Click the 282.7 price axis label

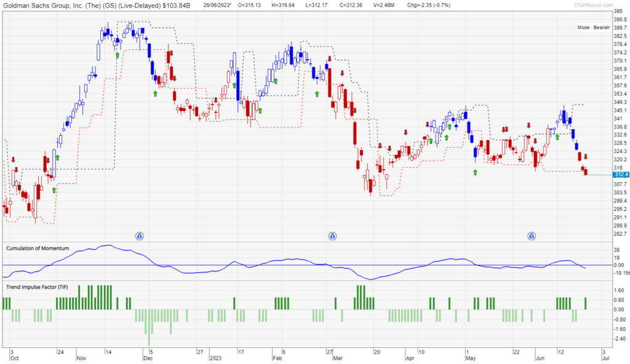pos(620,234)
